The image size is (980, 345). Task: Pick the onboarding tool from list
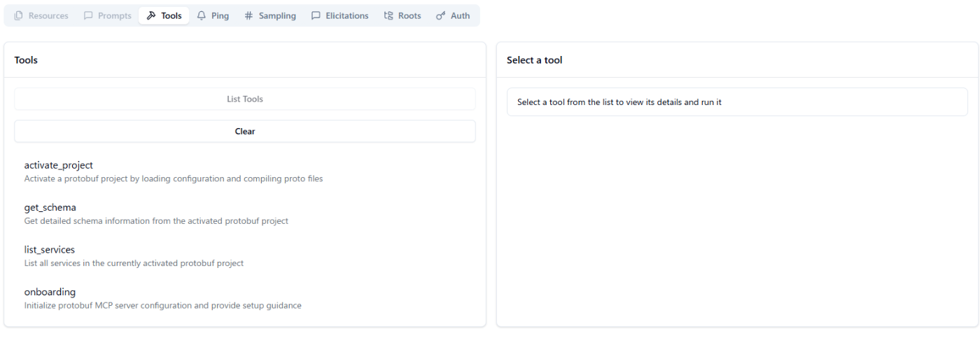pos(50,292)
